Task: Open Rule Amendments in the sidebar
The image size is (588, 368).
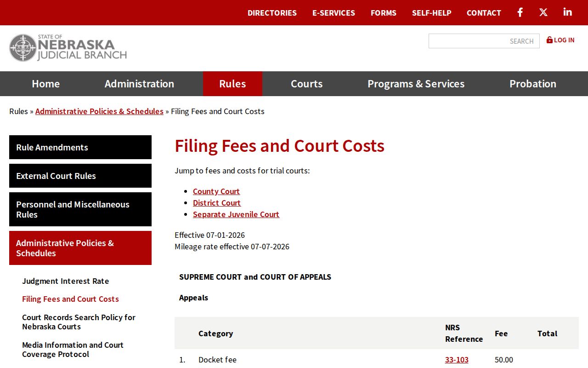Action: (x=80, y=147)
